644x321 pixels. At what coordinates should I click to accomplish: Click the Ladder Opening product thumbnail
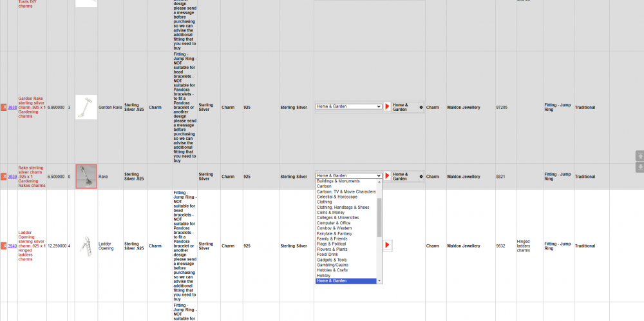[86, 246]
